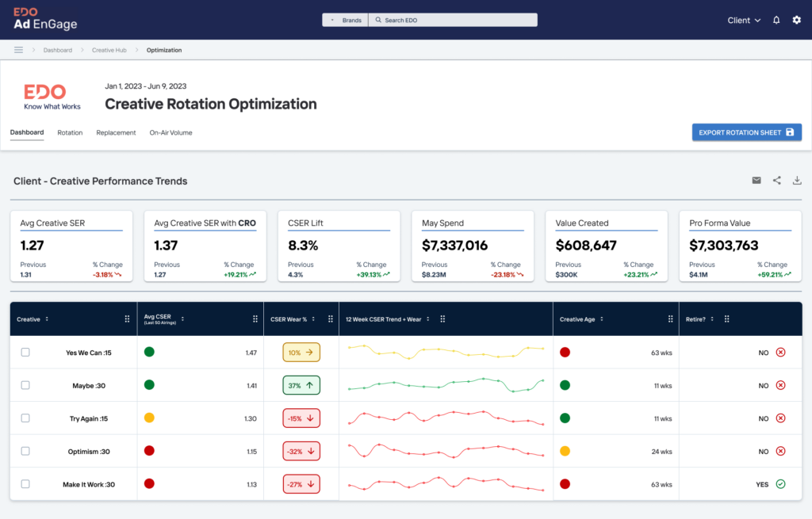Click the red retire icon for Optimism :30

coord(781,451)
